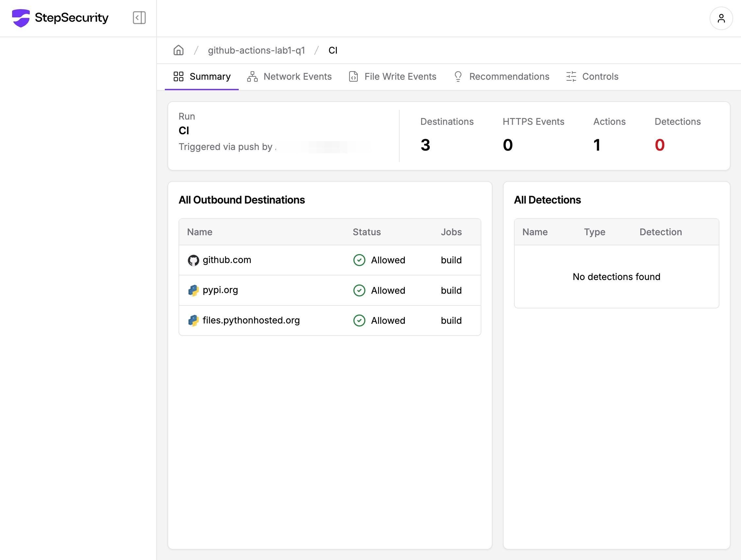The width and height of the screenshot is (741, 560).
Task: Click the Python icon beside pypi.org
Action: [x=193, y=290]
